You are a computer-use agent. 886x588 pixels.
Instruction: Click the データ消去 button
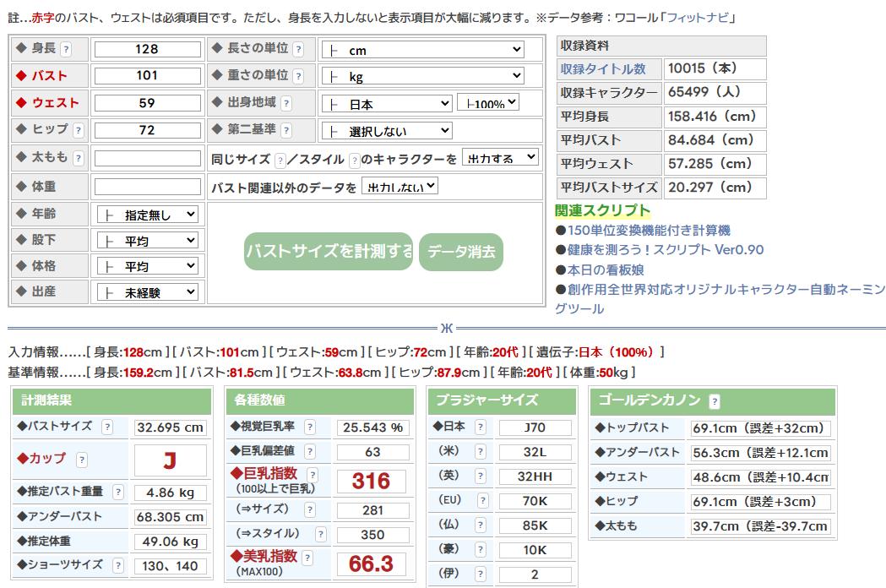(x=461, y=251)
